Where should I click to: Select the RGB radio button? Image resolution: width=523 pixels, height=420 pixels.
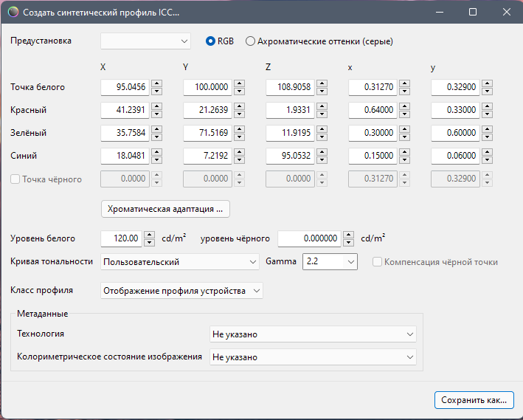click(211, 41)
